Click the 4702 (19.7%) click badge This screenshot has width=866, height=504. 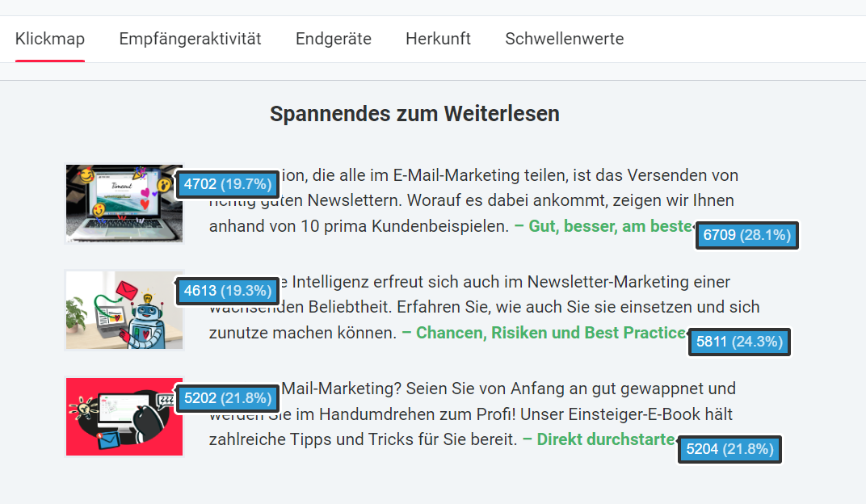pos(227,184)
